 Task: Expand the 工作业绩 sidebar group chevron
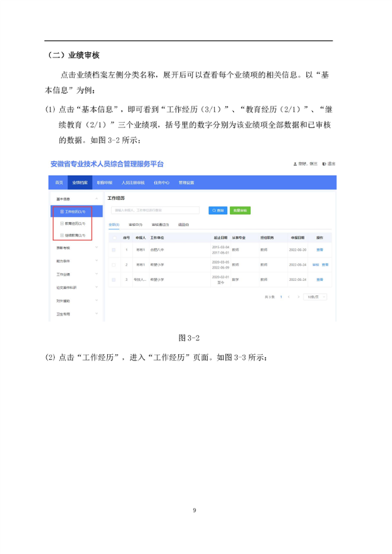[97, 274]
